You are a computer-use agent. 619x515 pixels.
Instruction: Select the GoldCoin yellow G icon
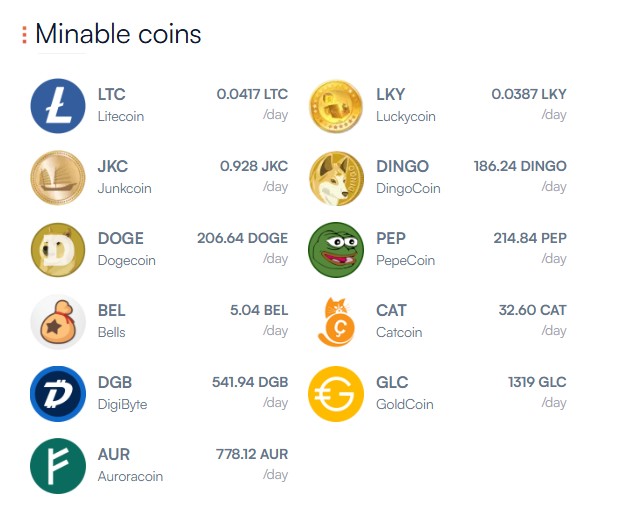(x=336, y=394)
